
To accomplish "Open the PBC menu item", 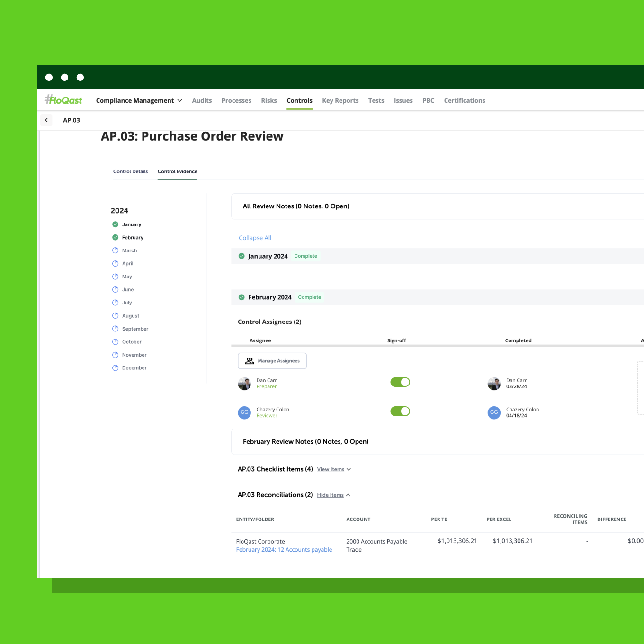I will tap(429, 100).
